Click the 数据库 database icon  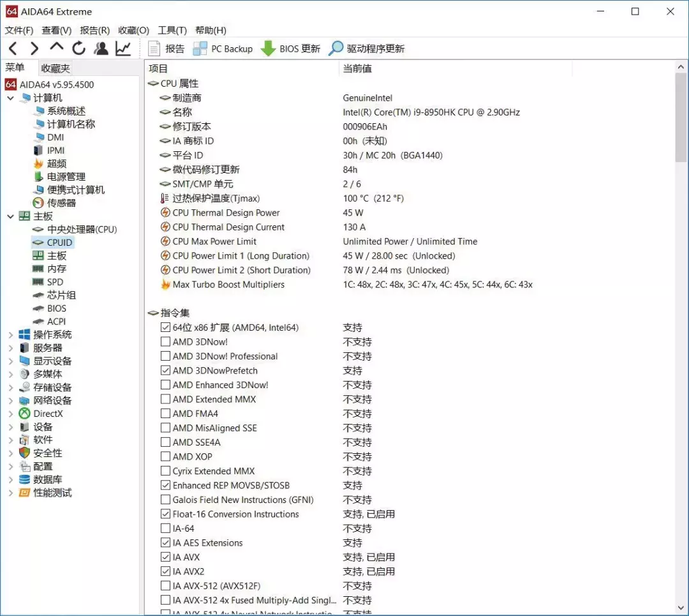[x=25, y=479]
